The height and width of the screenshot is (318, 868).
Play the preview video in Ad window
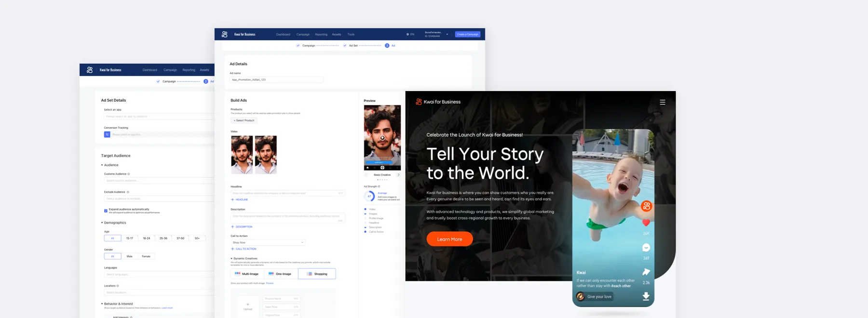[x=382, y=138]
